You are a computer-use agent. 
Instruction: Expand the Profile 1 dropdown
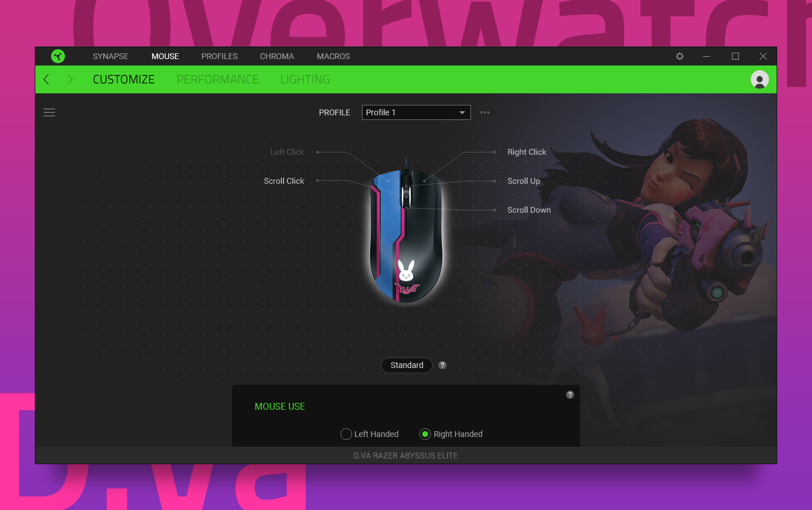[x=416, y=112]
